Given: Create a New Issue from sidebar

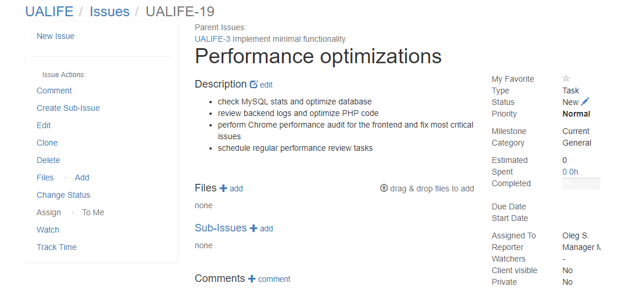Looking at the screenshot, I should (x=56, y=36).
